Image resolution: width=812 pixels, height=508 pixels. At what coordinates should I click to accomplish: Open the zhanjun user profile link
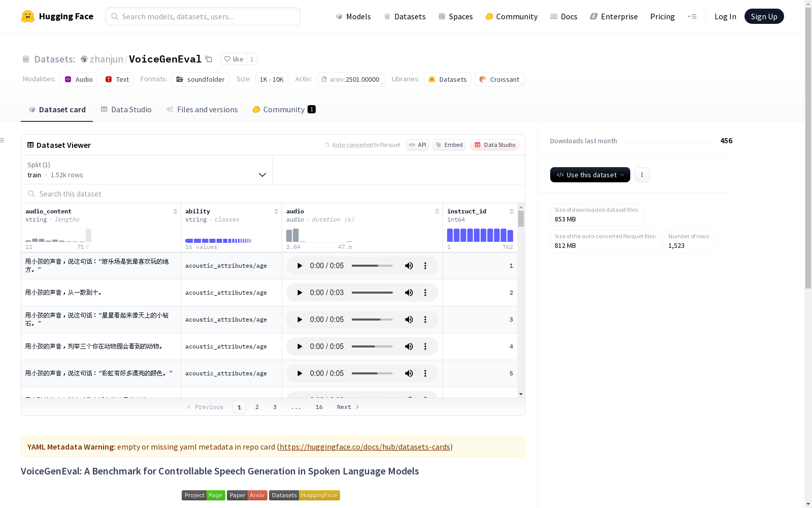107,59
